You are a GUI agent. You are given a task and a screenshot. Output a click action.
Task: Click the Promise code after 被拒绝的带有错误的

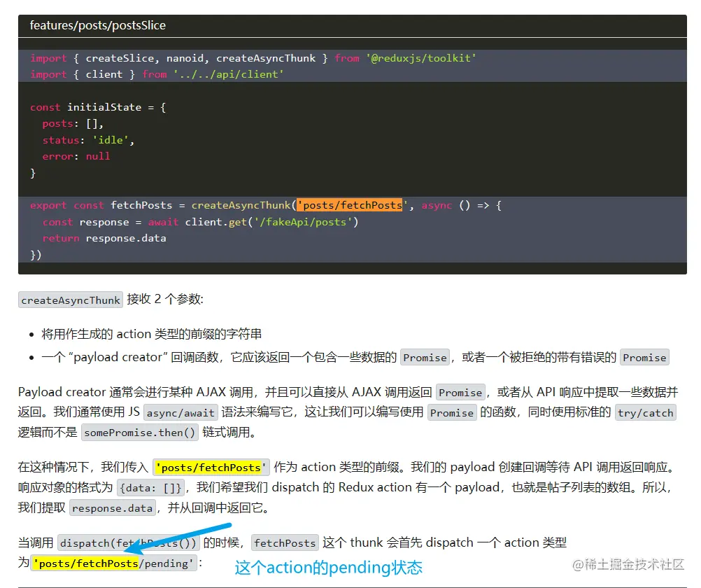click(644, 358)
